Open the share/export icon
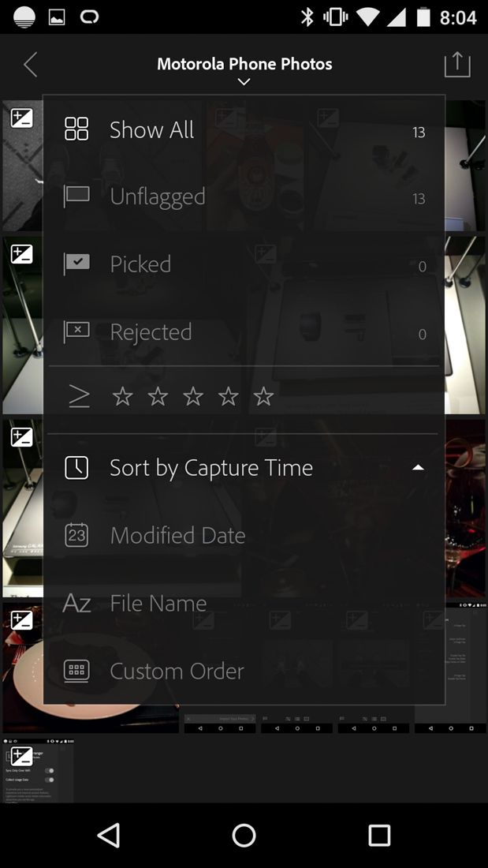The height and width of the screenshot is (868, 488). [457, 65]
